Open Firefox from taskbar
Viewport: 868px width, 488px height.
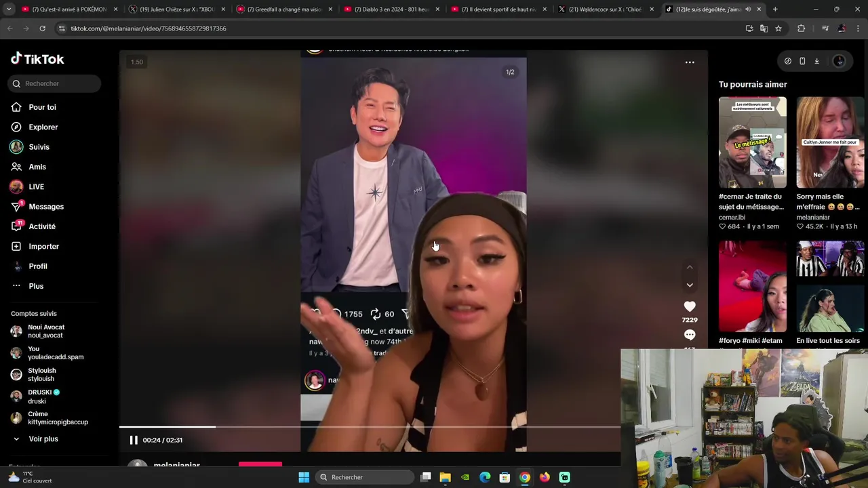545,477
